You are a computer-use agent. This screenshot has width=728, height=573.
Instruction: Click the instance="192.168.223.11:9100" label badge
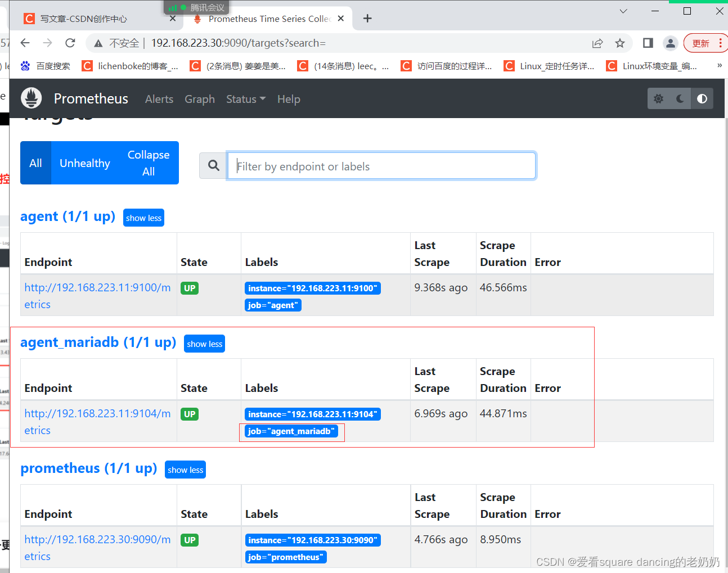(313, 288)
